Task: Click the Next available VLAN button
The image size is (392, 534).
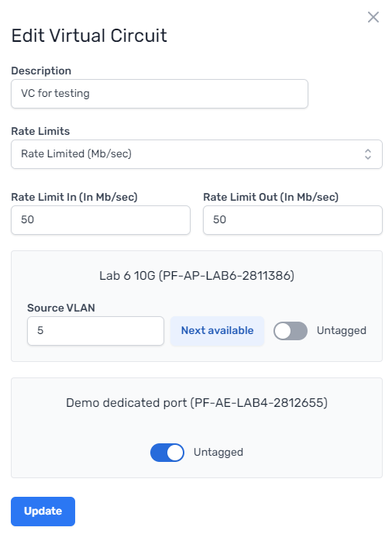Action: click(217, 331)
